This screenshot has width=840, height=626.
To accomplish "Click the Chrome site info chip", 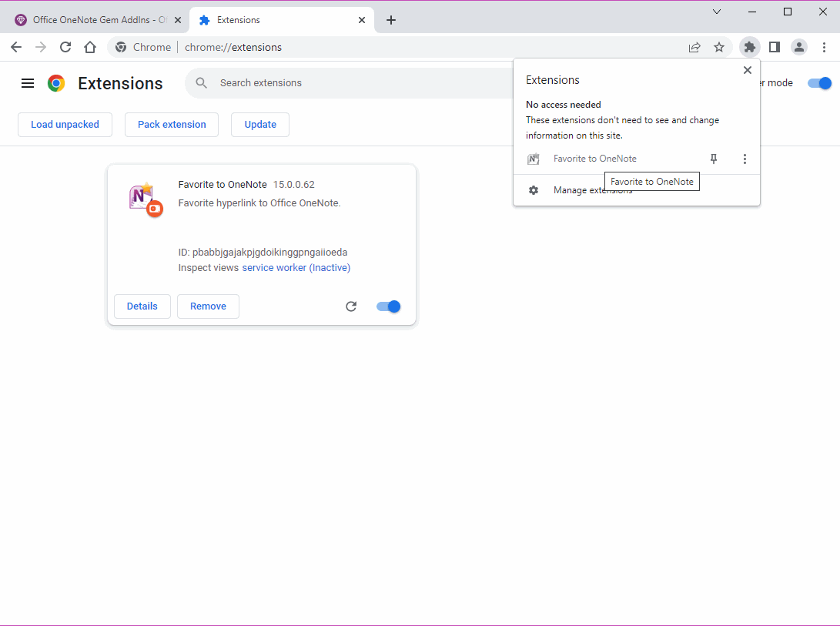I will 143,47.
